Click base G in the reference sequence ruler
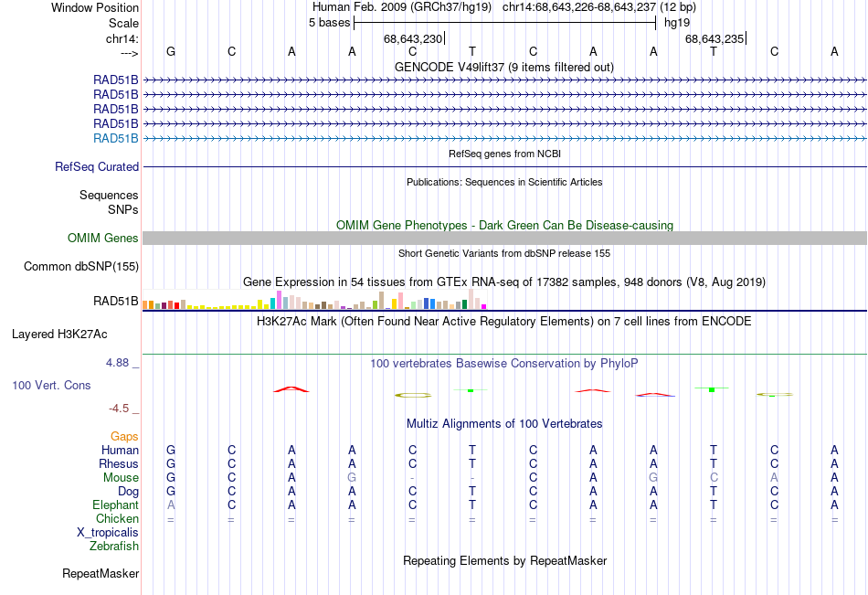This screenshot has width=868, height=595. coord(171,51)
